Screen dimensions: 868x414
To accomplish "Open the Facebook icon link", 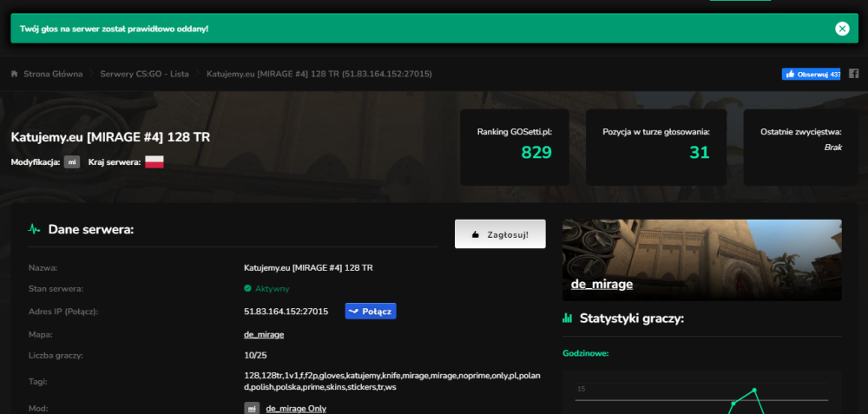I will point(853,74).
